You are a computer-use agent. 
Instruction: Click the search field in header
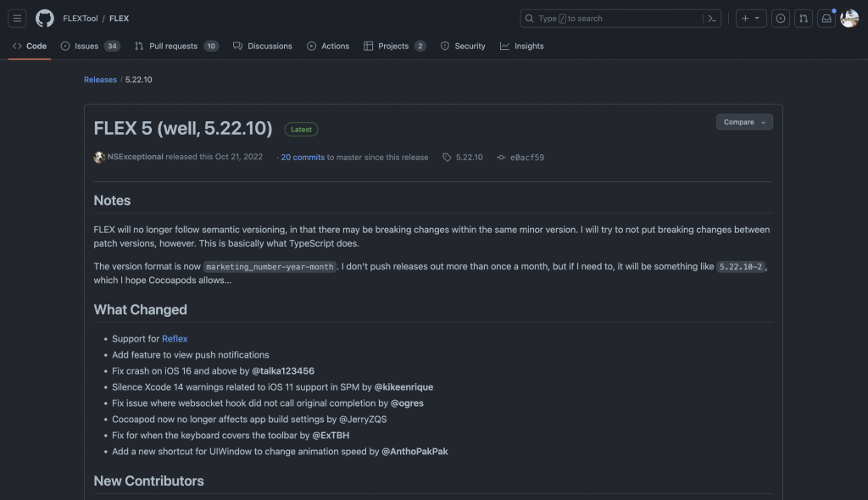pos(620,19)
